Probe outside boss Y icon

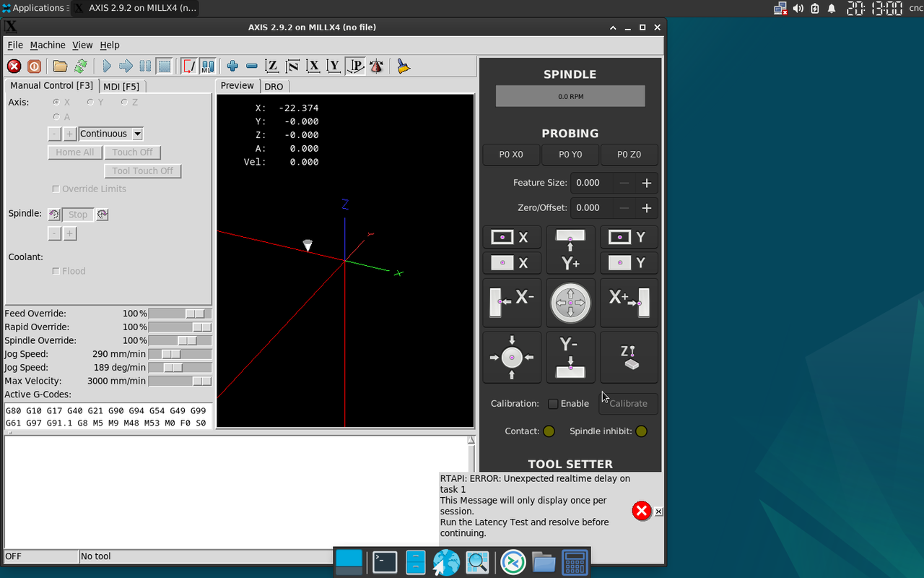pos(629,263)
